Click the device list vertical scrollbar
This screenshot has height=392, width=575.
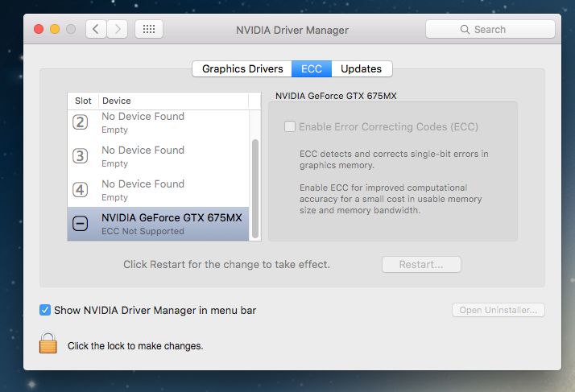coord(255,188)
